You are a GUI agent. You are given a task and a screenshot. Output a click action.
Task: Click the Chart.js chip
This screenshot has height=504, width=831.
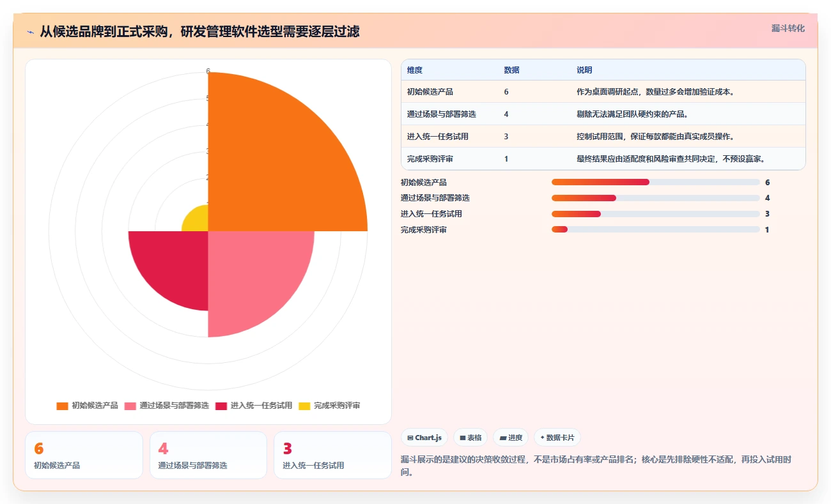(x=424, y=438)
